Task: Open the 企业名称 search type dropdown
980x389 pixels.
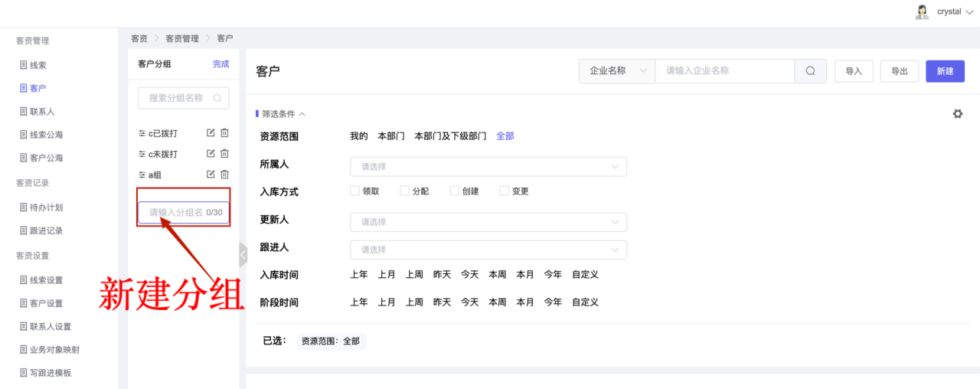Action: click(617, 71)
